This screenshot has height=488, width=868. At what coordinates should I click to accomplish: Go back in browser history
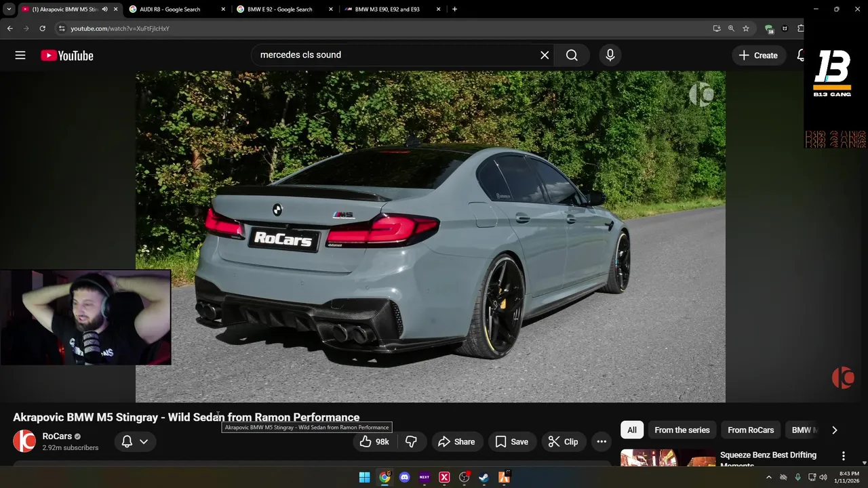[x=9, y=28]
